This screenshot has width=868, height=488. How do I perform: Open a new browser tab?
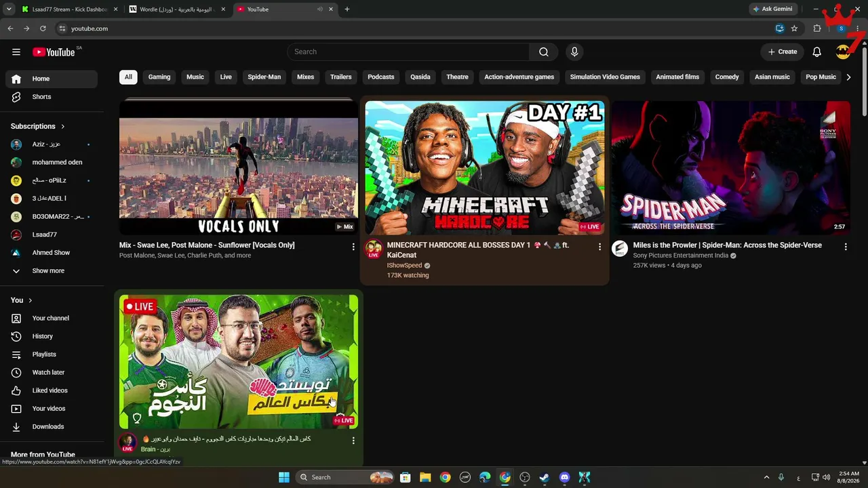coord(347,9)
